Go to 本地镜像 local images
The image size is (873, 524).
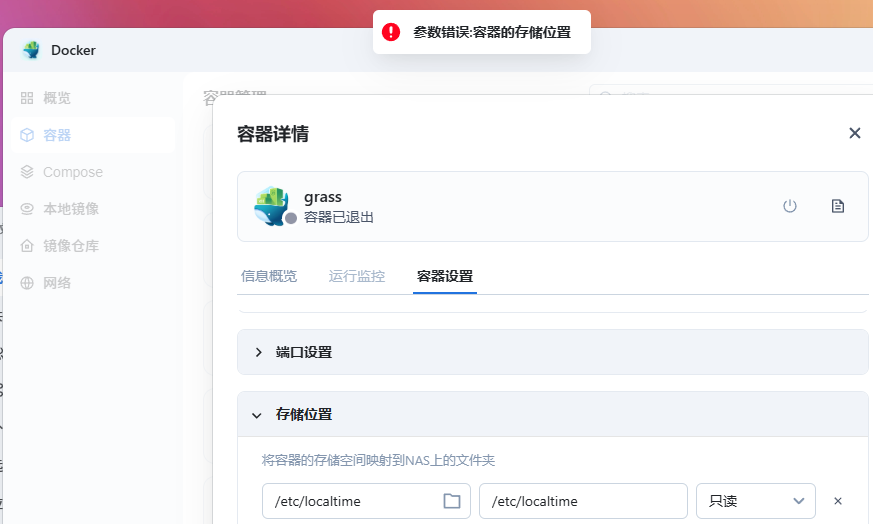pyautogui.click(x=70, y=209)
